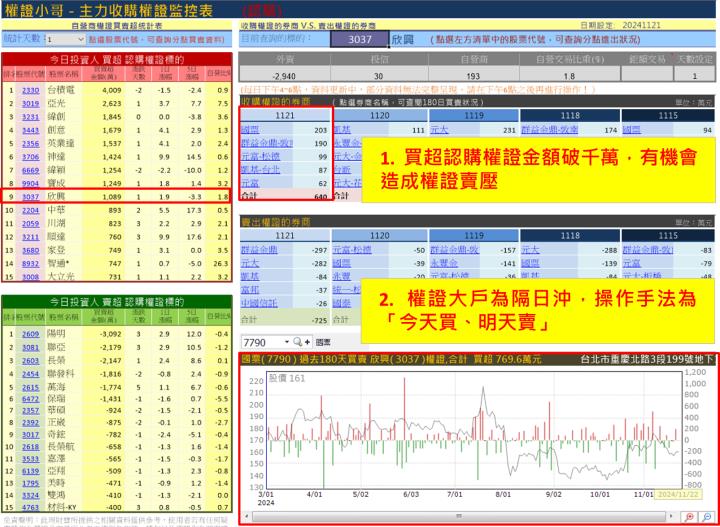Open stock code 3211 順達 link
The image size is (720, 527).
pos(31,237)
